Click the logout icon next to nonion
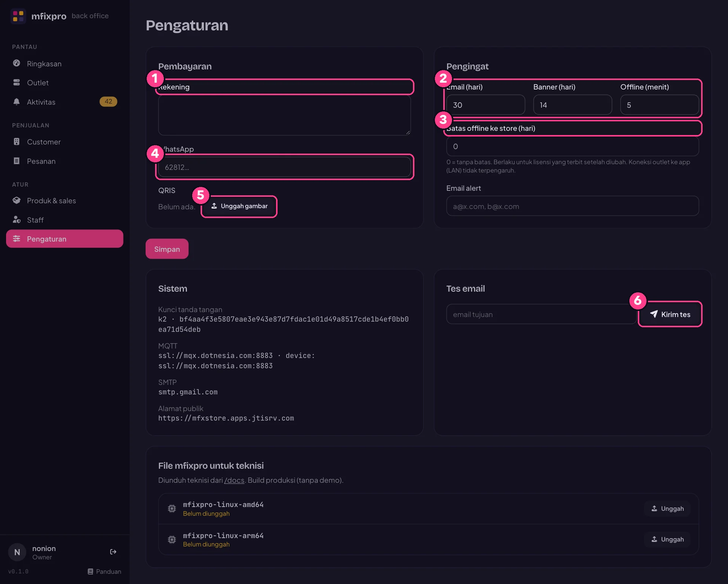Image resolution: width=728 pixels, height=584 pixels. point(113,552)
